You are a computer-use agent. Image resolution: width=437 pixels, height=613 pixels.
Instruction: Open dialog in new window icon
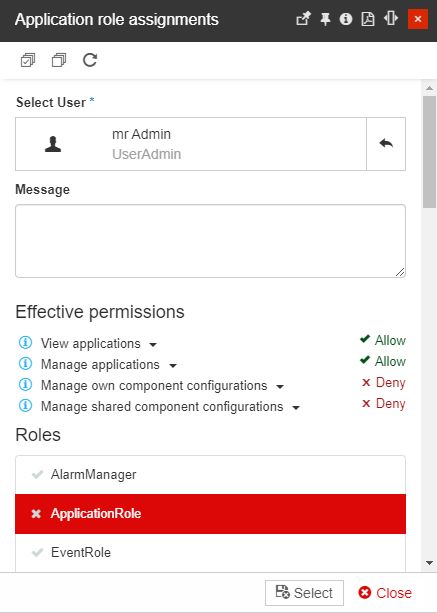[x=303, y=19]
